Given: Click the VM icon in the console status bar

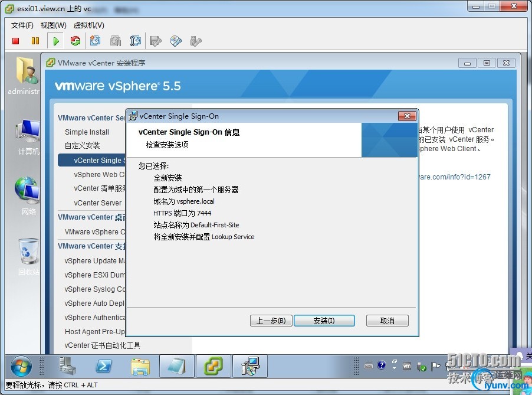Looking at the screenshot, I should (x=407, y=366).
